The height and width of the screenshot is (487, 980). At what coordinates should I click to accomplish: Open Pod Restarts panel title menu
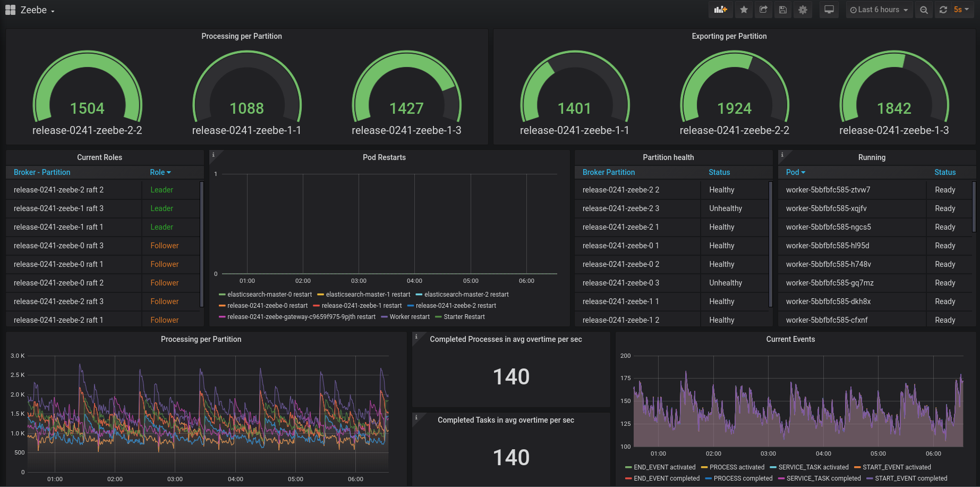(384, 157)
